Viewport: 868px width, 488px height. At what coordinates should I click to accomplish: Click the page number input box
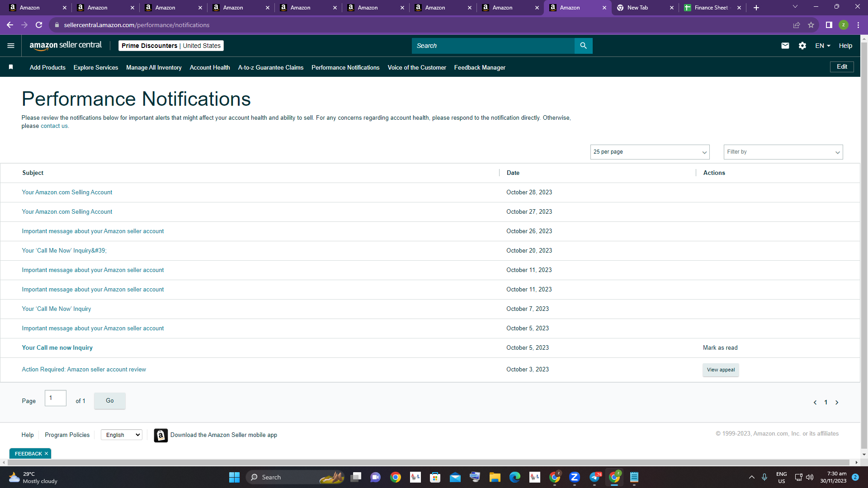pyautogui.click(x=56, y=398)
